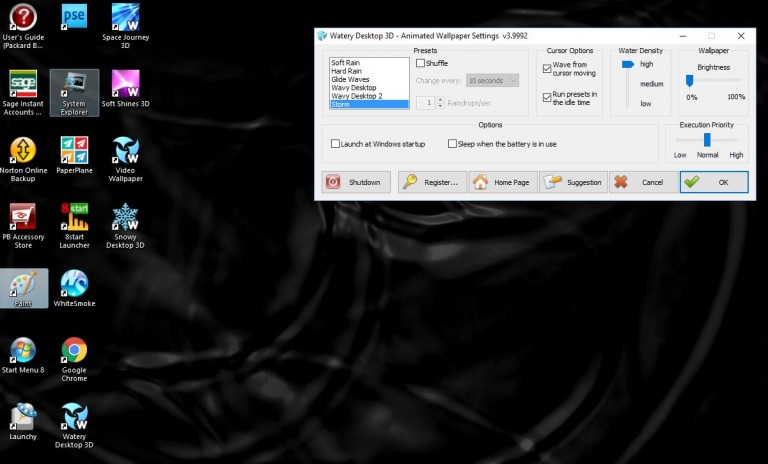768x464 pixels.
Task: Select the Hard Rain preset
Action: [x=346, y=71]
